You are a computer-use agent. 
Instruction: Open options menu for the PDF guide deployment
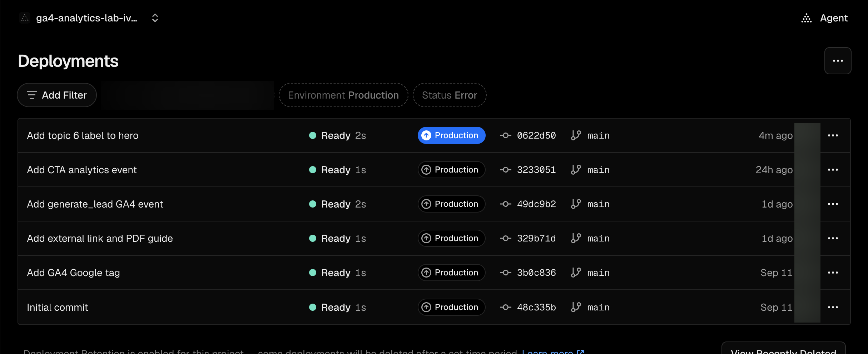[833, 238]
